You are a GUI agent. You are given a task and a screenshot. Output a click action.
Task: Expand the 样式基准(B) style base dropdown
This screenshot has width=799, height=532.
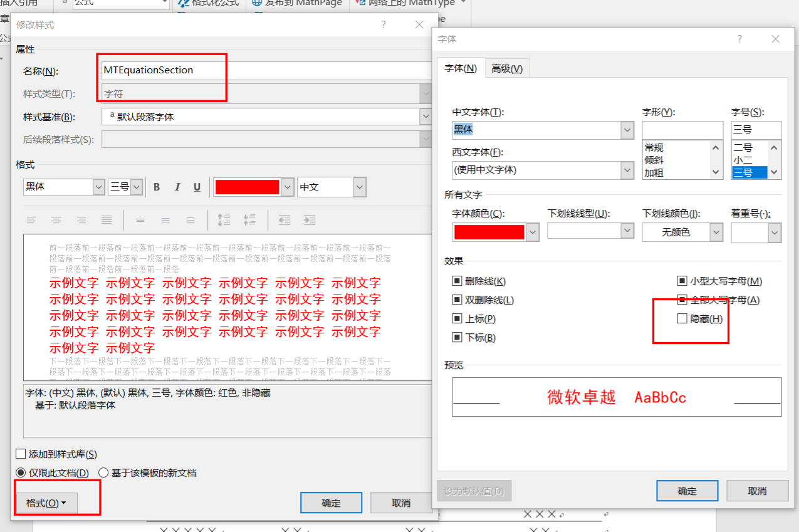coord(426,117)
